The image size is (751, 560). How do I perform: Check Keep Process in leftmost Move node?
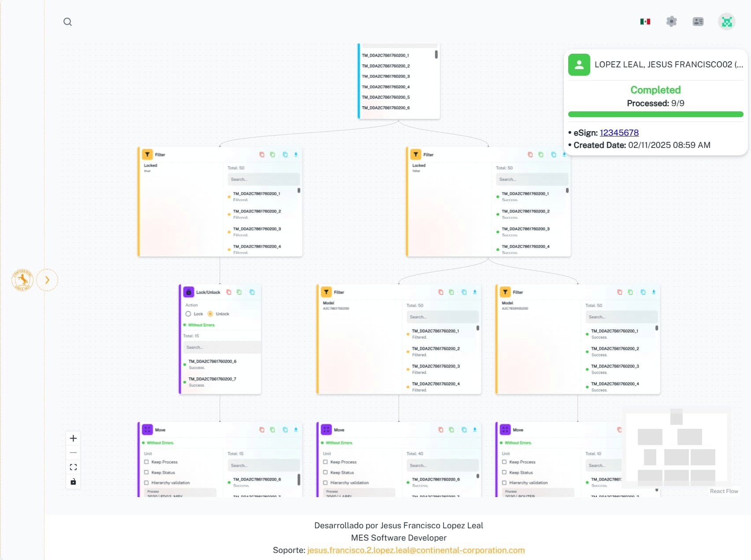(x=147, y=462)
